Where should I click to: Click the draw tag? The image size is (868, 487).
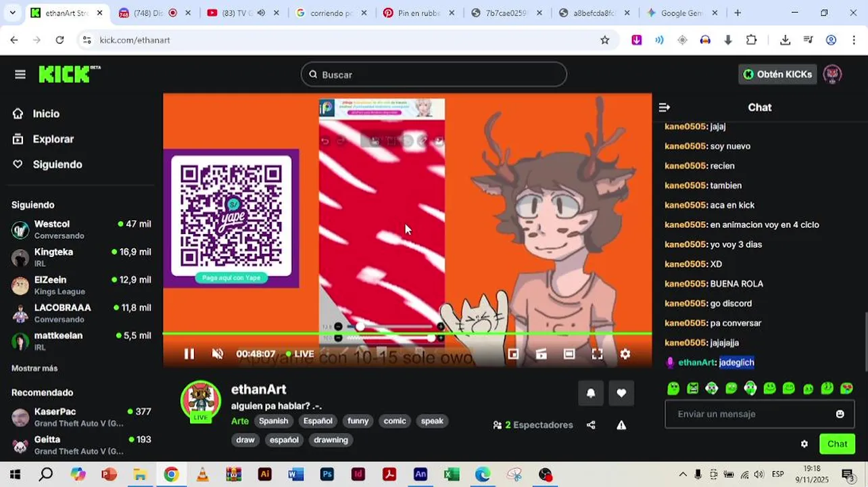click(245, 440)
